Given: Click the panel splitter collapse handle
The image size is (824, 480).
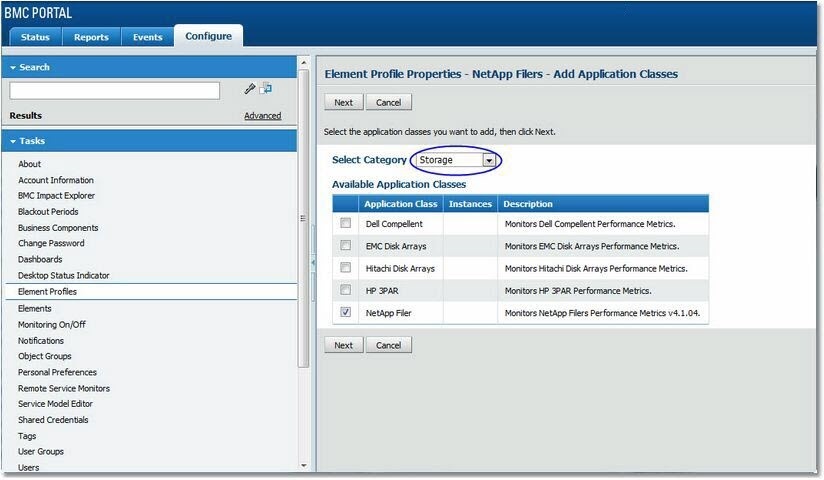Looking at the screenshot, I should pos(313,262).
